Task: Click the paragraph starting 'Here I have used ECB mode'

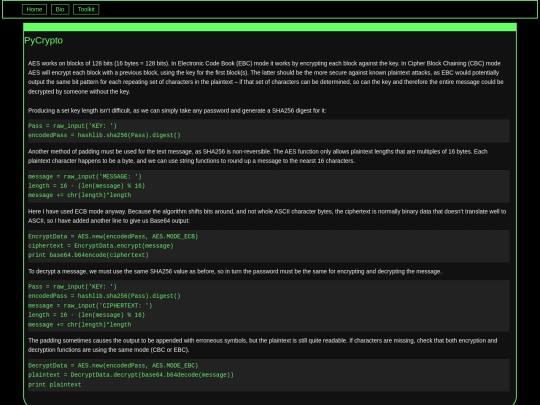Action: point(267,216)
